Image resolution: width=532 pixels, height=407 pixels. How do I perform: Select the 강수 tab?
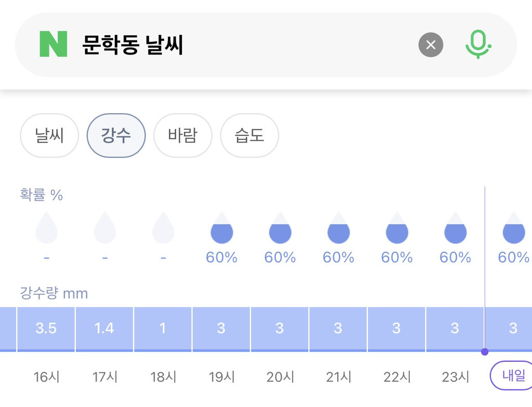116,135
